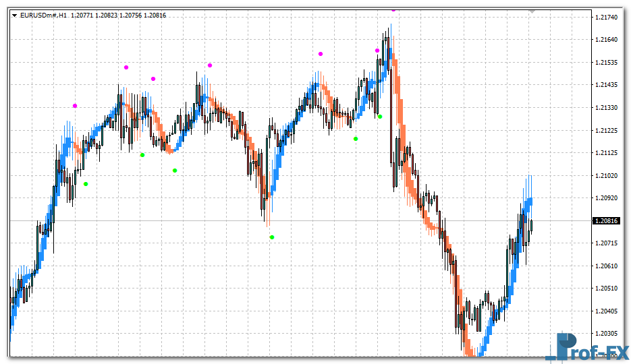Viewport: 631px width, 364px height.
Task: Select the lowest green signal dot
Action: coord(272,237)
